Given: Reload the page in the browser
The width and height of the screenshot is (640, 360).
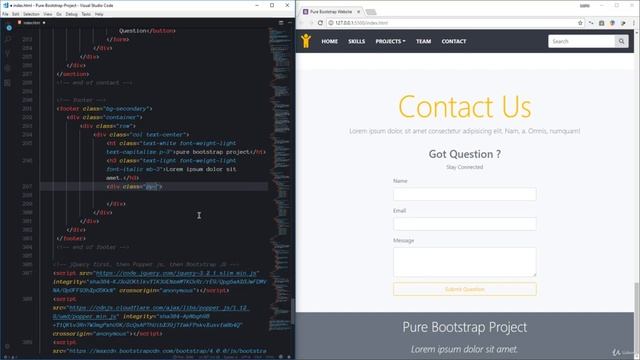Looking at the screenshot, I should click(320, 23).
